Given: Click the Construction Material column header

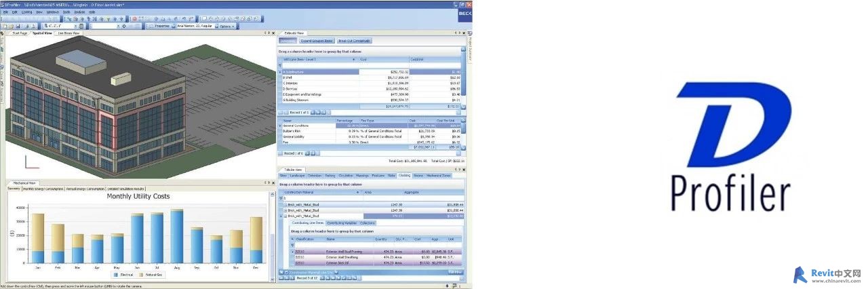Looking at the screenshot, I should [321, 193].
